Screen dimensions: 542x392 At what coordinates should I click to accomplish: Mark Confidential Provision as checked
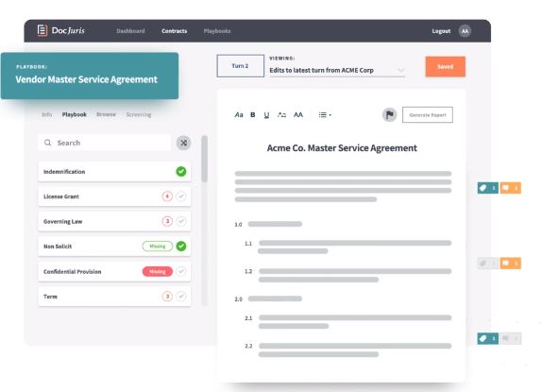(181, 271)
